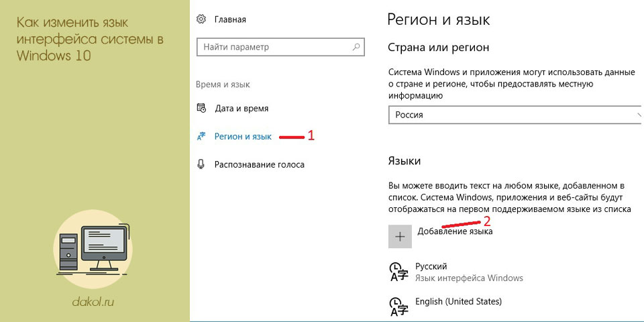Viewport: 644px width, 322px height.
Task: Open the Россия country dropdown
Action: tap(516, 115)
